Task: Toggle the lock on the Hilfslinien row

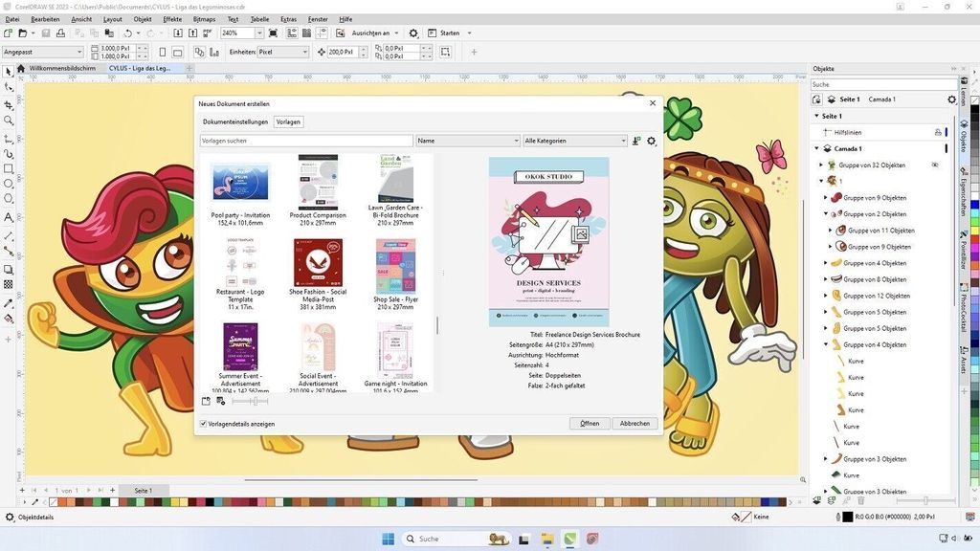Action: point(939,132)
